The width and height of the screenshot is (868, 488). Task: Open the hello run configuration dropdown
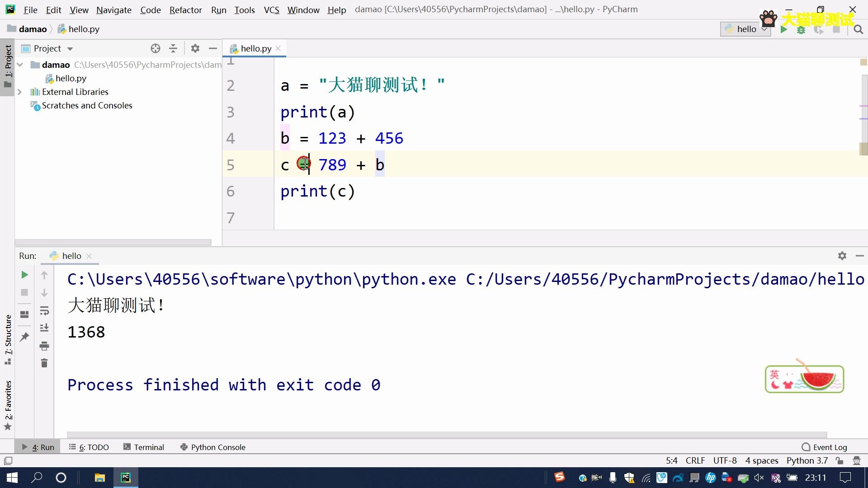(x=745, y=29)
